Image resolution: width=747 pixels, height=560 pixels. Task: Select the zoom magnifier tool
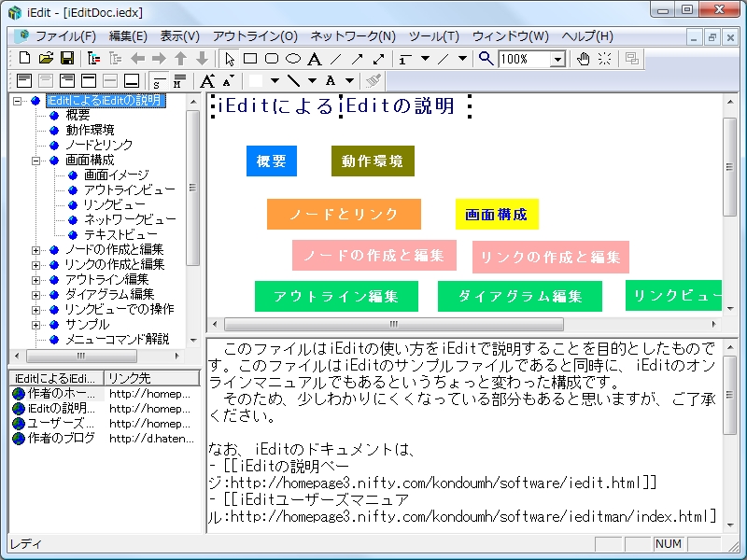[x=483, y=58]
